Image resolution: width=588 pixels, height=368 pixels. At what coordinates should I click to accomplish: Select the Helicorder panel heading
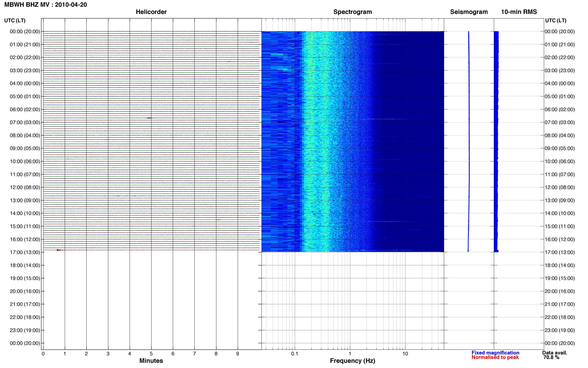(x=151, y=12)
